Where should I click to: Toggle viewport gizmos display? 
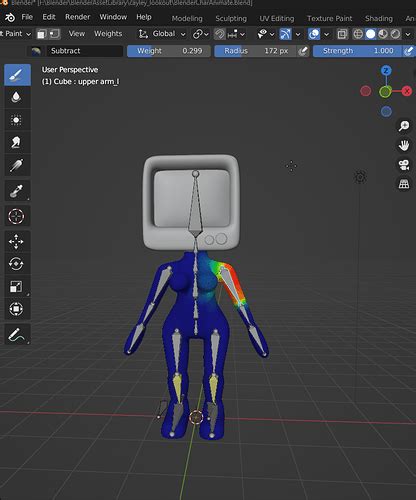[285, 34]
